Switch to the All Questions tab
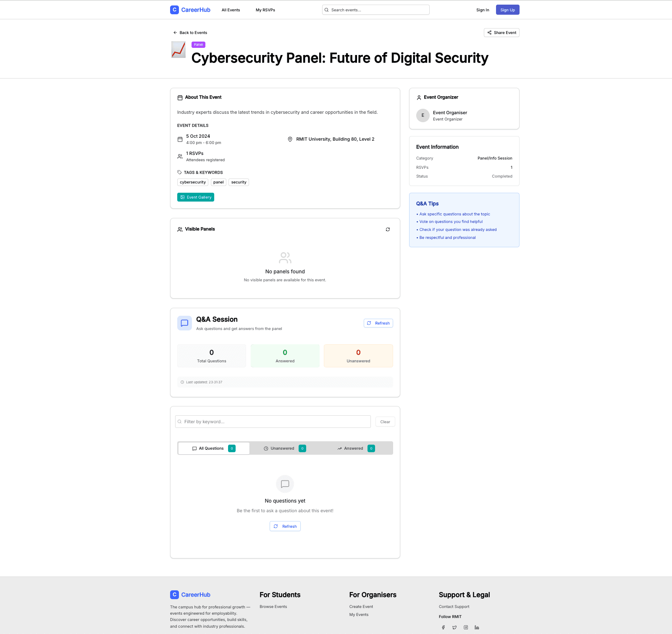The image size is (672, 634). pos(213,448)
